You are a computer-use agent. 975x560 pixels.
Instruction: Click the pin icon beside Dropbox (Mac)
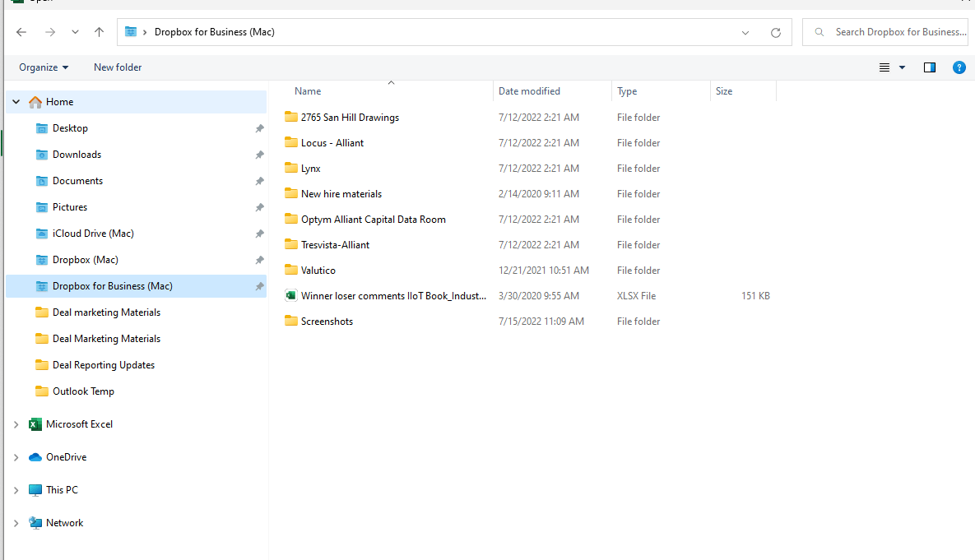(x=259, y=261)
